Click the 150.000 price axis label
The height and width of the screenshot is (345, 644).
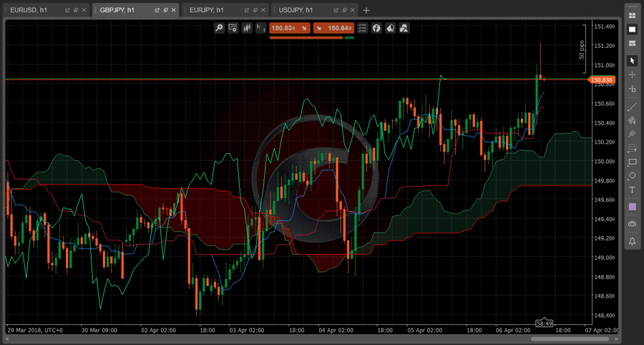604,162
